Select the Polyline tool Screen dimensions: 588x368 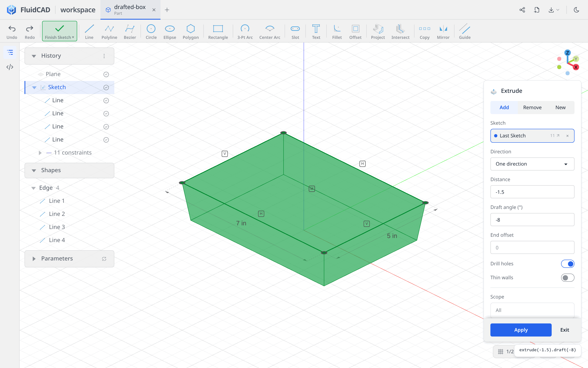tap(109, 32)
